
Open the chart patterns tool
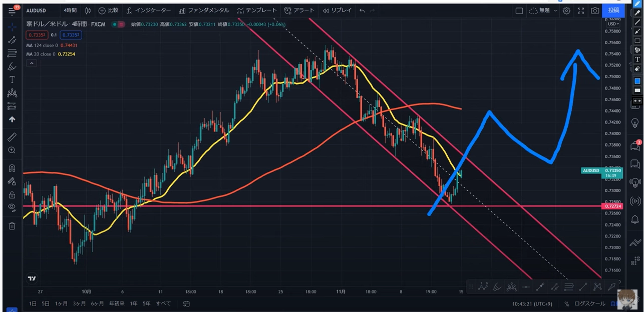(12, 93)
